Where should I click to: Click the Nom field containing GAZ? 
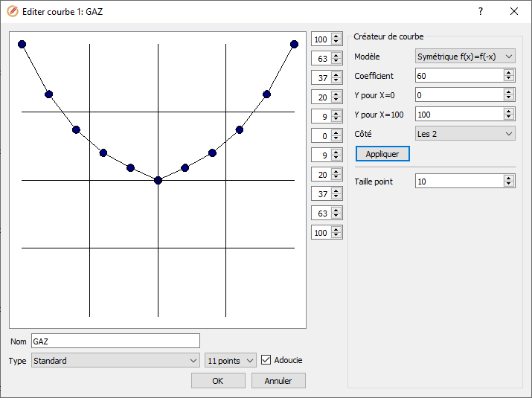tap(115, 341)
